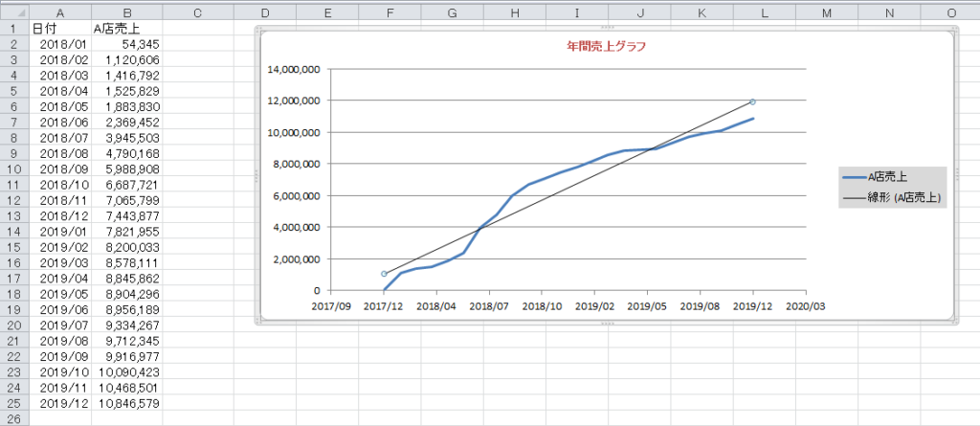Select cell with date 2018/09

(x=60, y=168)
